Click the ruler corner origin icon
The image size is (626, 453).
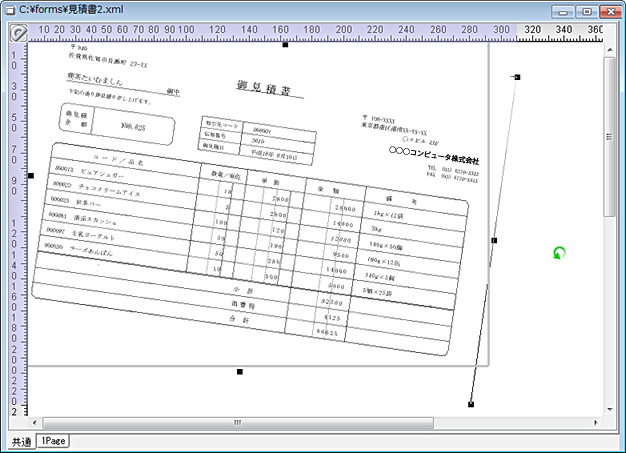tap(18, 33)
